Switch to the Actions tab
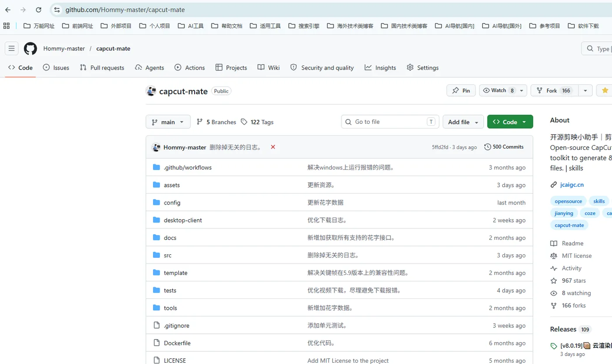The height and width of the screenshot is (364, 612). (190, 68)
